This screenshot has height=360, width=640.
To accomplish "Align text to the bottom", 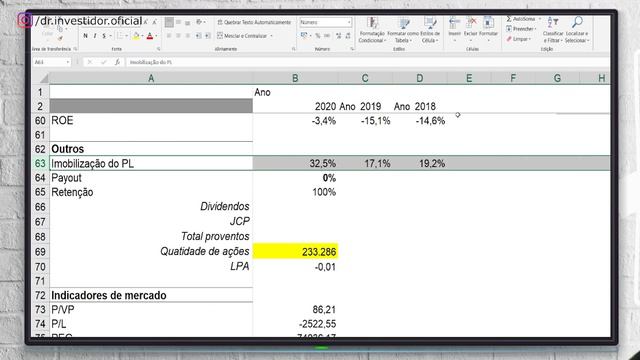I will click(188, 22).
